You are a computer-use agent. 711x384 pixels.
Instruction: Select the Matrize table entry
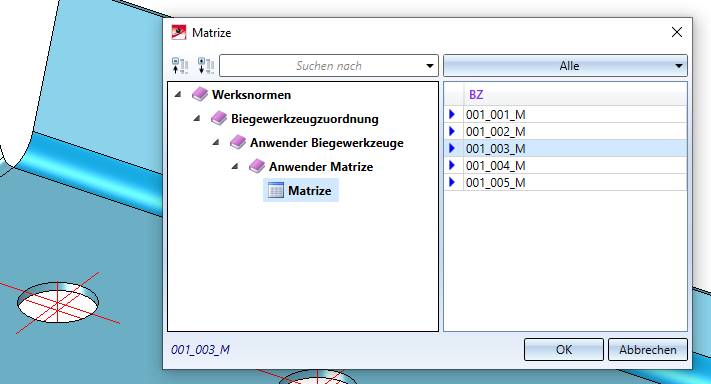pos(301,190)
